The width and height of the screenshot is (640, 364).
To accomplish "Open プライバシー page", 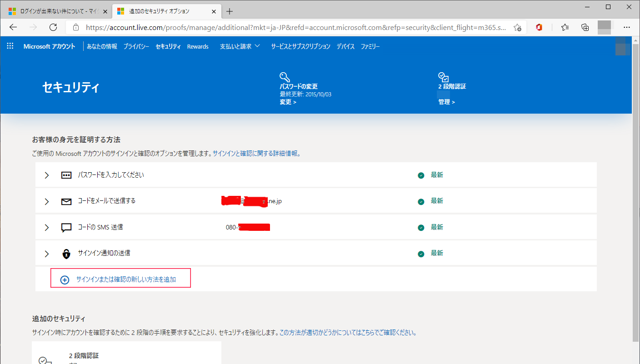I will pyautogui.click(x=136, y=46).
